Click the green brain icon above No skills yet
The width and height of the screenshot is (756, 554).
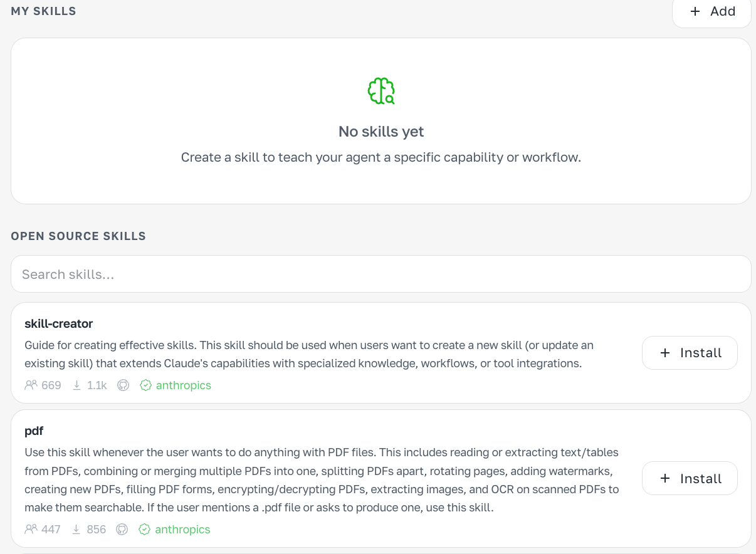click(381, 91)
